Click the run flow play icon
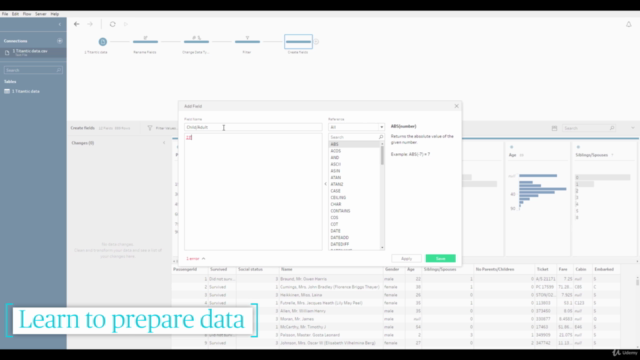Image resolution: width=640 pixels, height=360 pixels. pyautogui.click(x=126, y=24)
